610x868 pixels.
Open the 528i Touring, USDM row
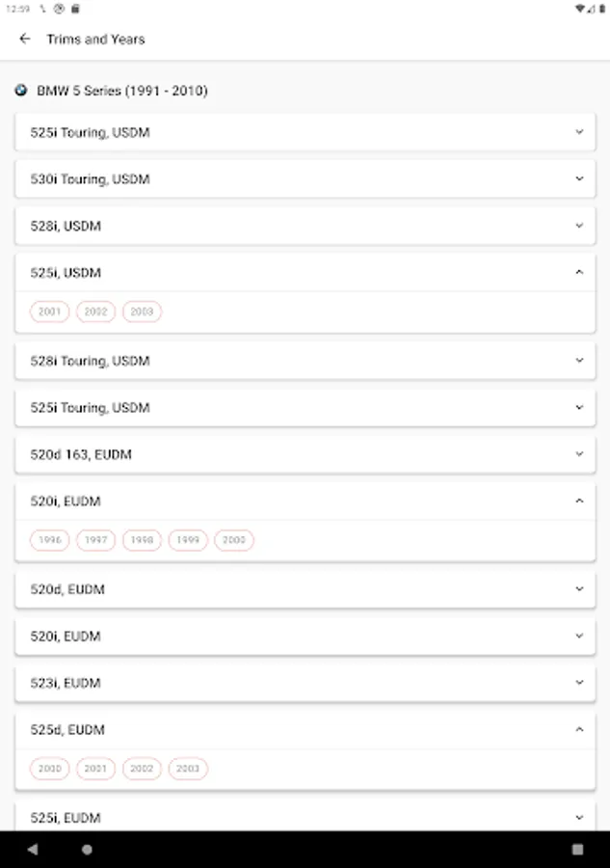coord(289,361)
